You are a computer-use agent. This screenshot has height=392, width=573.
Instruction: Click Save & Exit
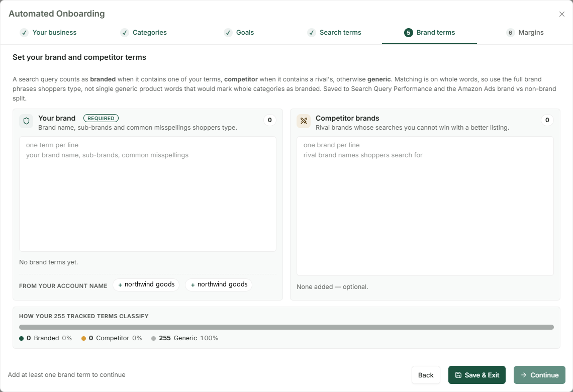click(x=477, y=375)
